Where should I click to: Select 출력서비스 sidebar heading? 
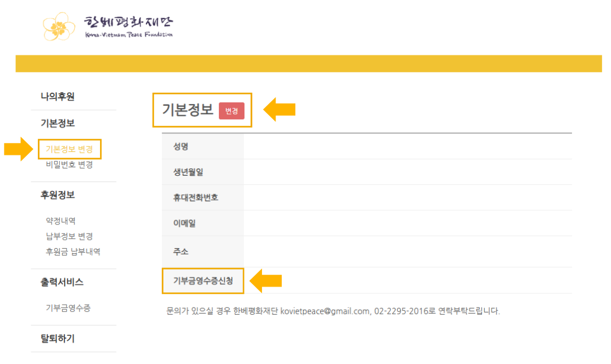pos(62,282)
